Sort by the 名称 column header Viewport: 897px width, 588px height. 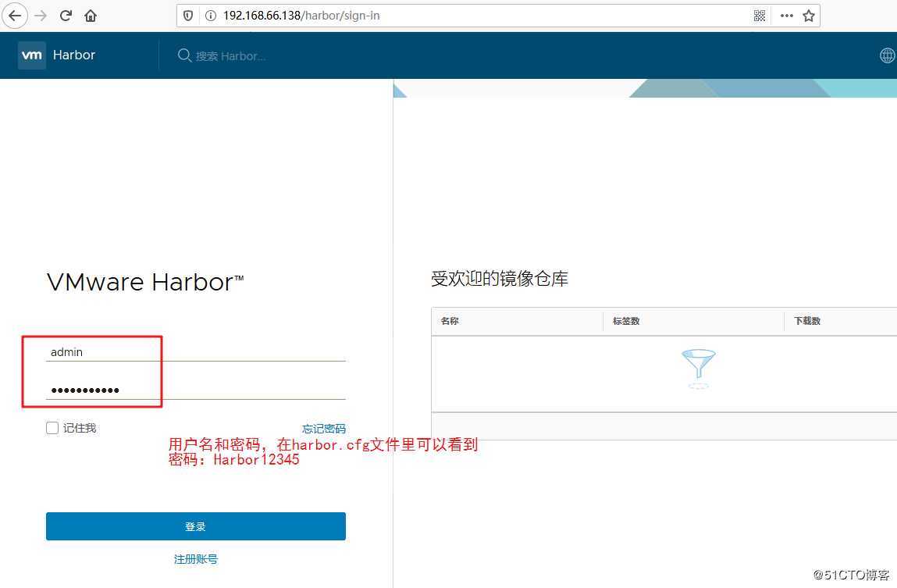(x=450, y=321)
